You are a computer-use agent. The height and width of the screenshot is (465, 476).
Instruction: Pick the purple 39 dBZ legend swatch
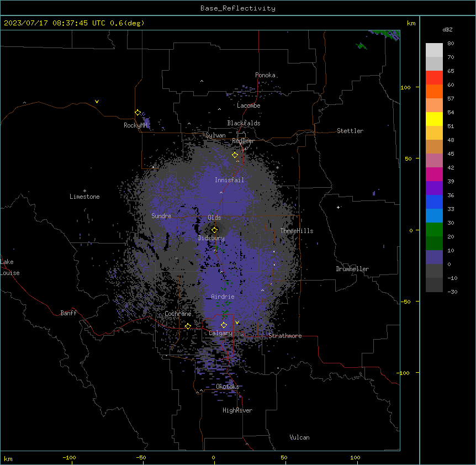(434, 188)
